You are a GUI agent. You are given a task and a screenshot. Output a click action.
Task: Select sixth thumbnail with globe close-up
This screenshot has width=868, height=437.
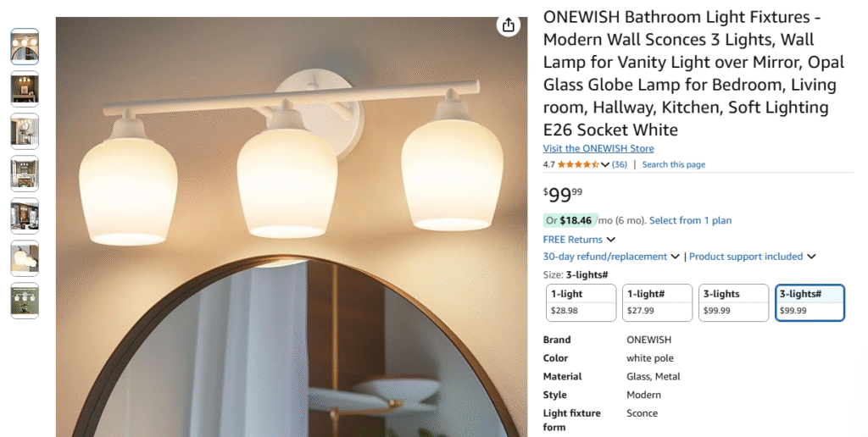tap(25, 258)
